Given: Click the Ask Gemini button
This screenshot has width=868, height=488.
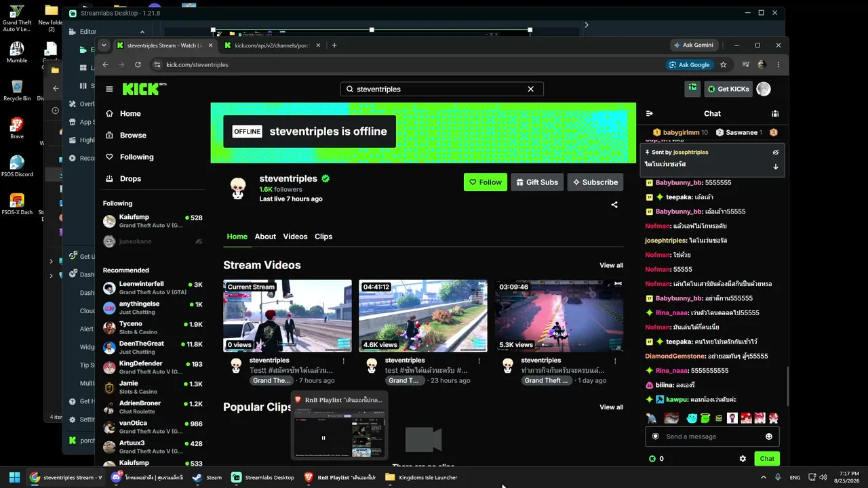Looking at the screenshot, I should (693, 45).
